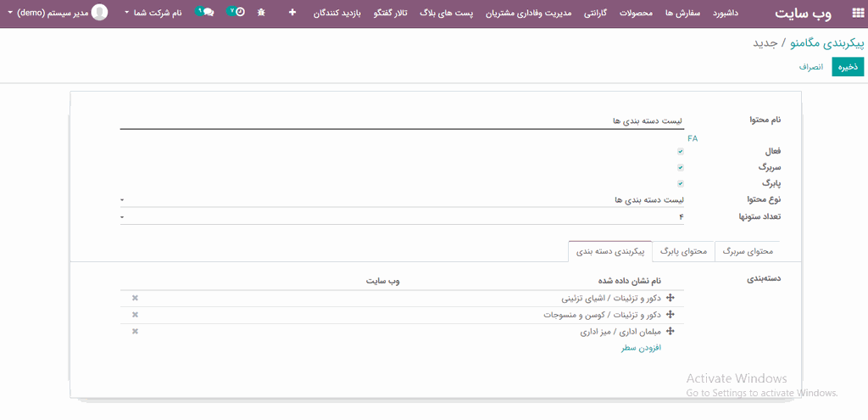The image size is (868, 420).
Task: Select row دکور و تزئینات / کوسن و منسوجات
Action: click(402, 315)
